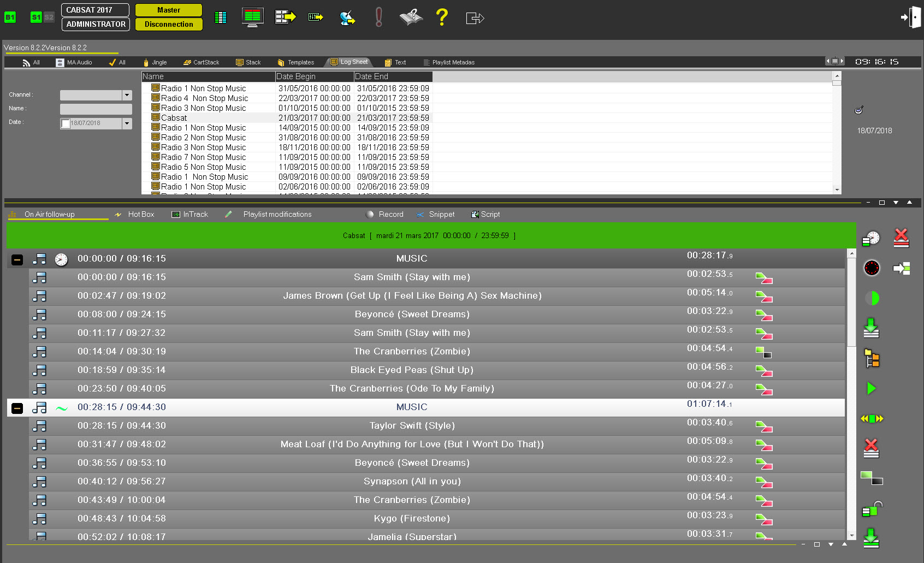Click the monitor screen icon in toolbar
This screenshot has width=924, height=563.
[x=252, y=17]
